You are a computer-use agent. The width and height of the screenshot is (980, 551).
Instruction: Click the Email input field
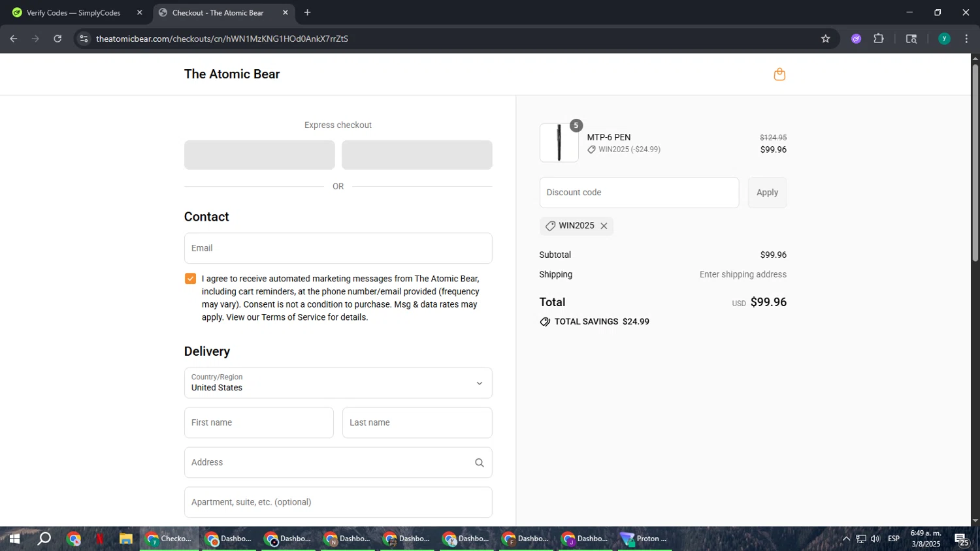(x=338, y=248)
